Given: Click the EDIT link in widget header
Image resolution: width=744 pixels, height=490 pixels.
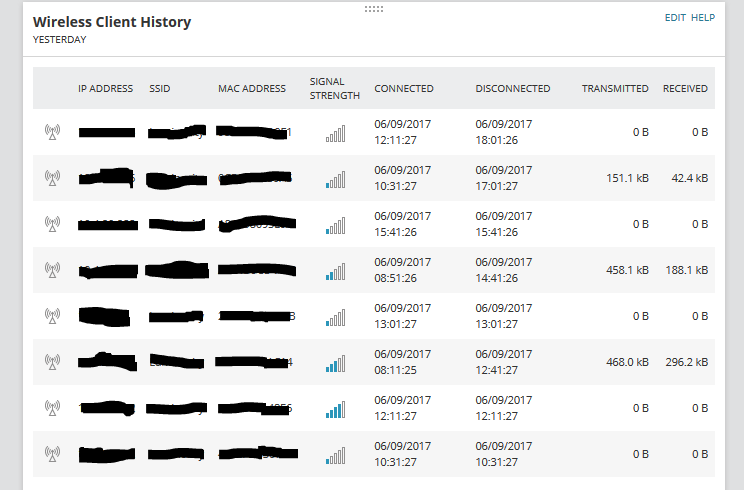Looking at the screenshot, I should [x=675, y=18].
